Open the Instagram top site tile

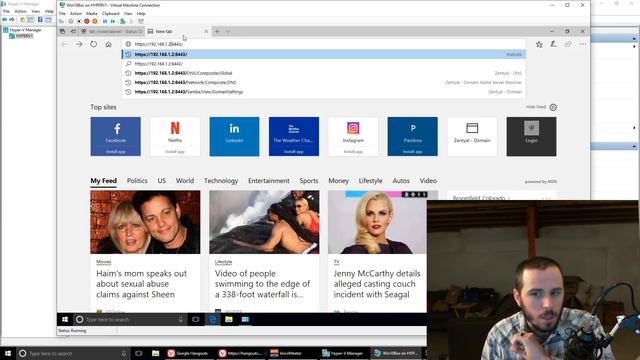[x=353, y=136]
